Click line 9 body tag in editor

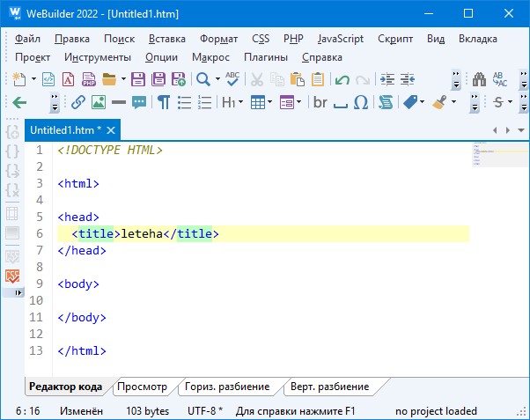click(78, 284)
